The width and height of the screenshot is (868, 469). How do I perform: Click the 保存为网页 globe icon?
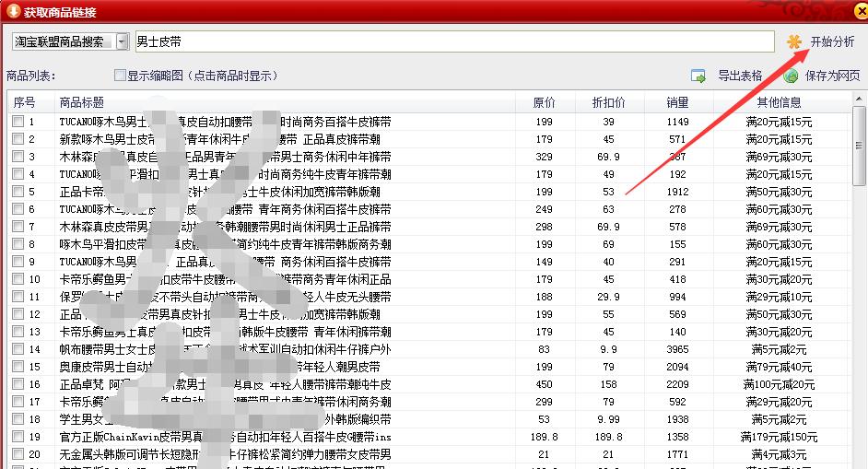(x=791, y=76)
